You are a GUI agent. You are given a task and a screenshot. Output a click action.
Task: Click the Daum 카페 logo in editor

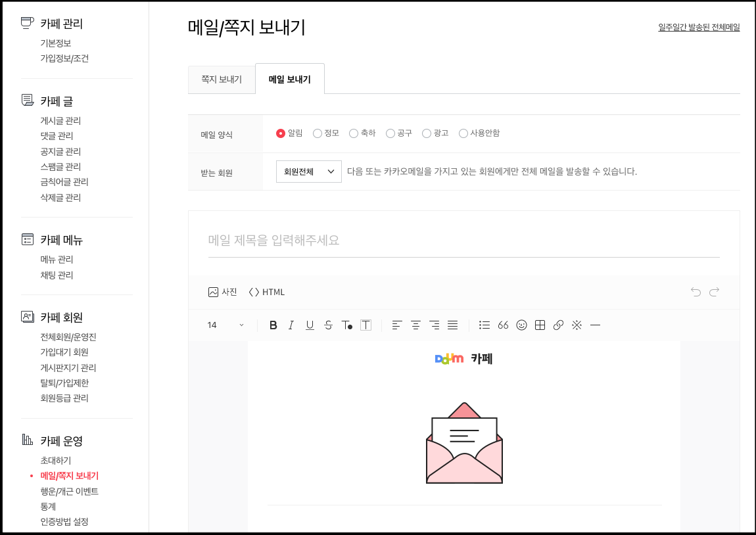tap(463, 359)
